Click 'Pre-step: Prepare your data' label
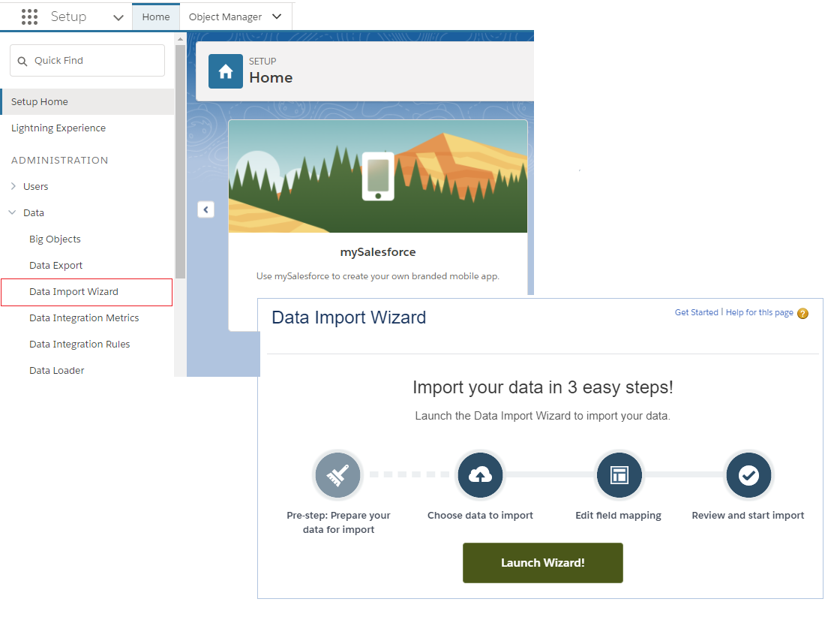This screenshot has height=620, width=840. (x=338, y=522)
